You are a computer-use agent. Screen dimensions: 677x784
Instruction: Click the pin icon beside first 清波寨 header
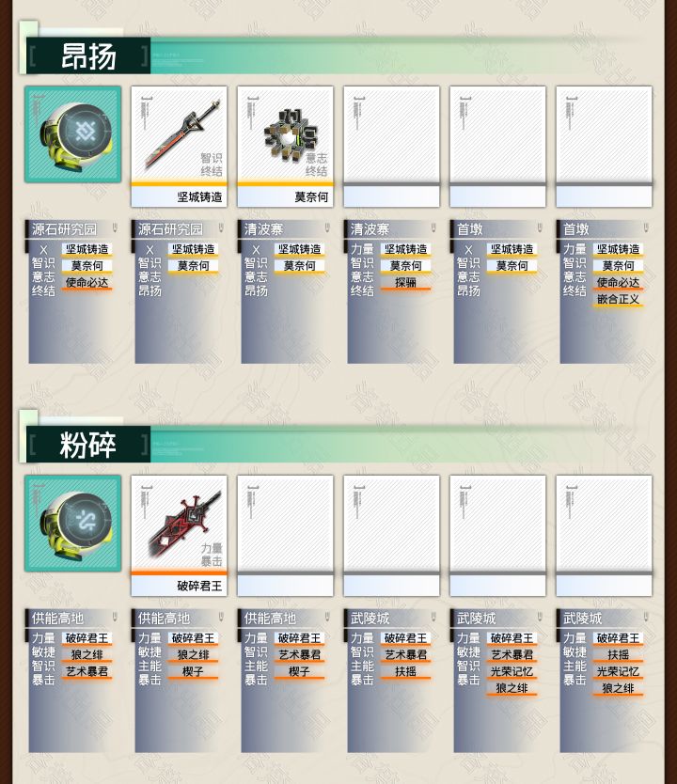327,228
